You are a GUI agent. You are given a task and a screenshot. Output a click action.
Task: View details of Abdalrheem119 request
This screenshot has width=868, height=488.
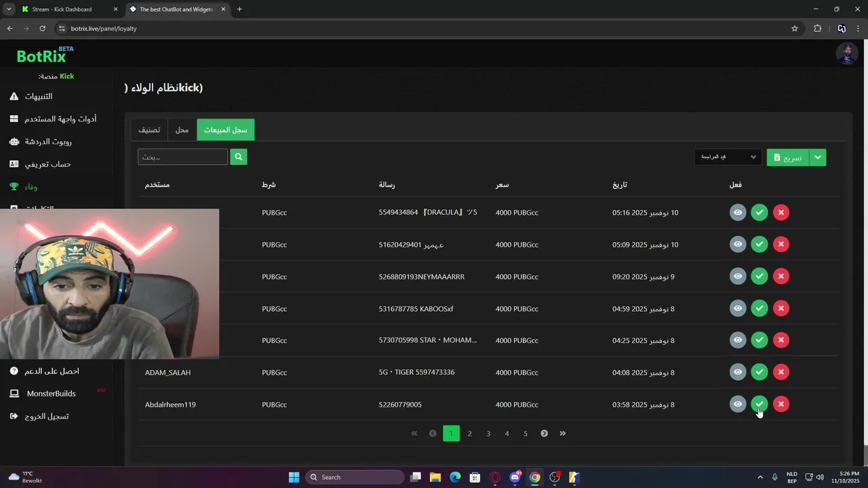[x=738, y=404]
